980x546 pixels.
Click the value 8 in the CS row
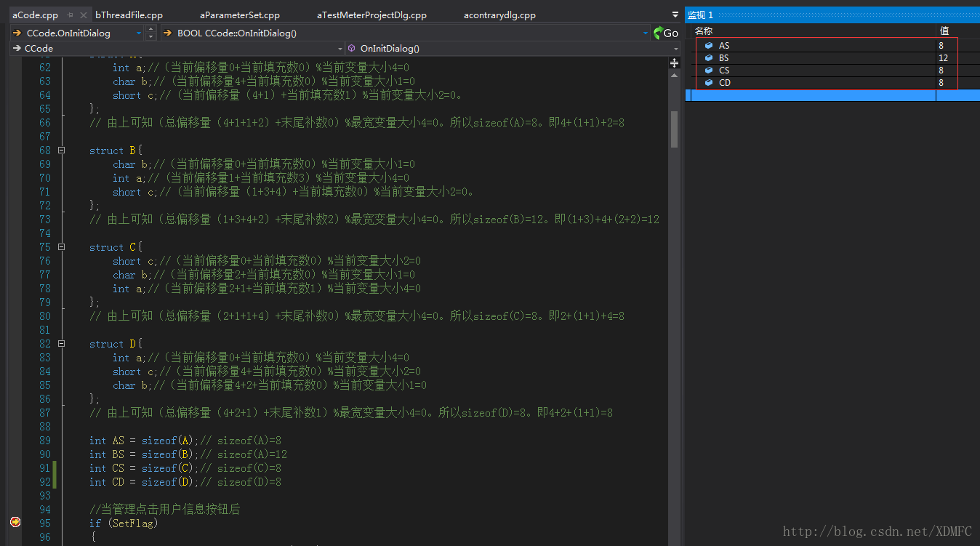(x=941, y=71)
